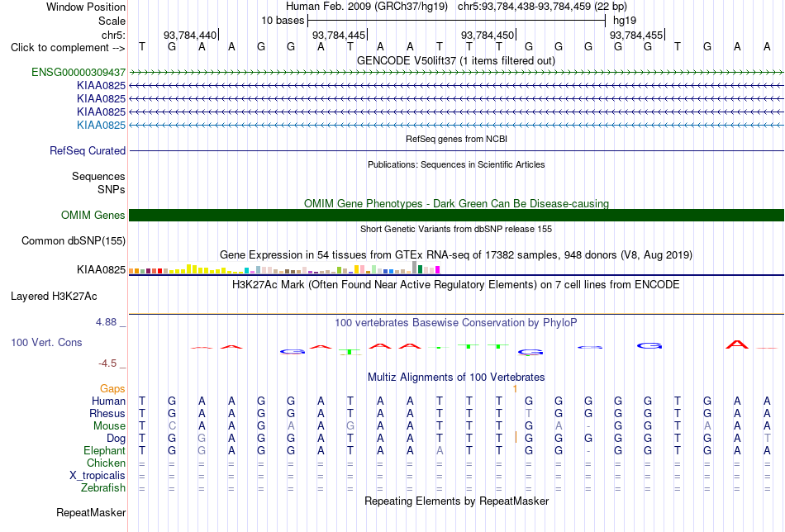
Task: Click the Chicken species label
Action: click(x=106, y=463)
